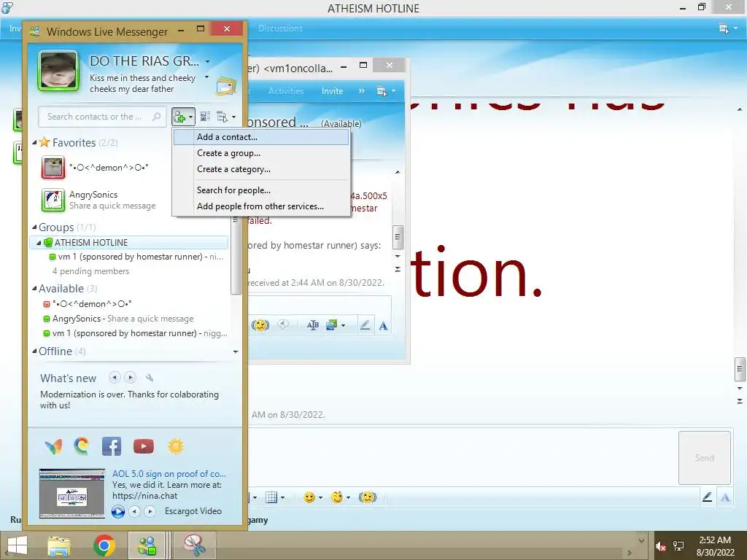Click the AOL 5.0 video thumbnail
The image size is (747, 560).
click(x=72, y=494)
